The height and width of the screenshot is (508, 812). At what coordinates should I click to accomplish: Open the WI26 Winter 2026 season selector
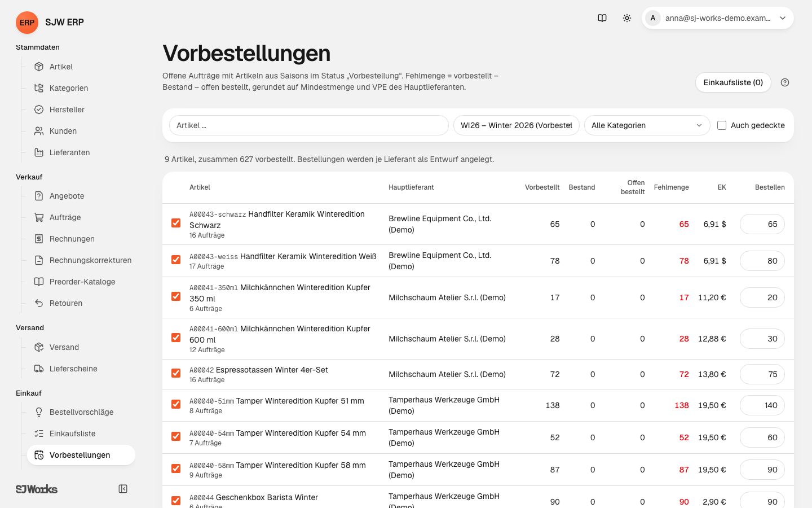pos(517,125)
